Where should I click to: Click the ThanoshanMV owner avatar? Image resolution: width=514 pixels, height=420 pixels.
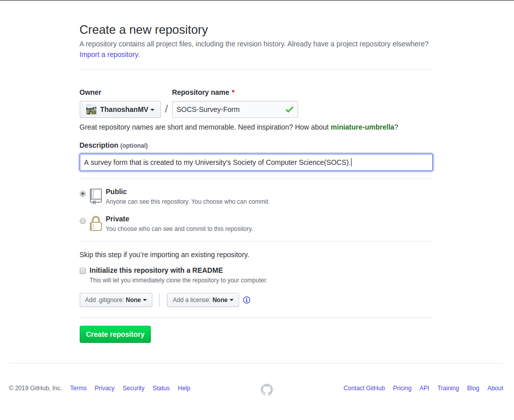(x=91, y=109)
